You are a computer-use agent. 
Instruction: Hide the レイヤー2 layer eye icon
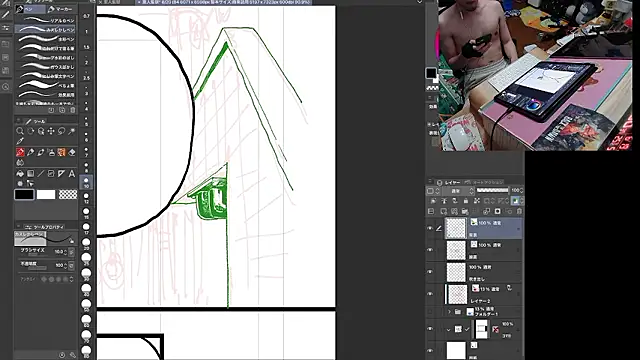pos(430,294)
